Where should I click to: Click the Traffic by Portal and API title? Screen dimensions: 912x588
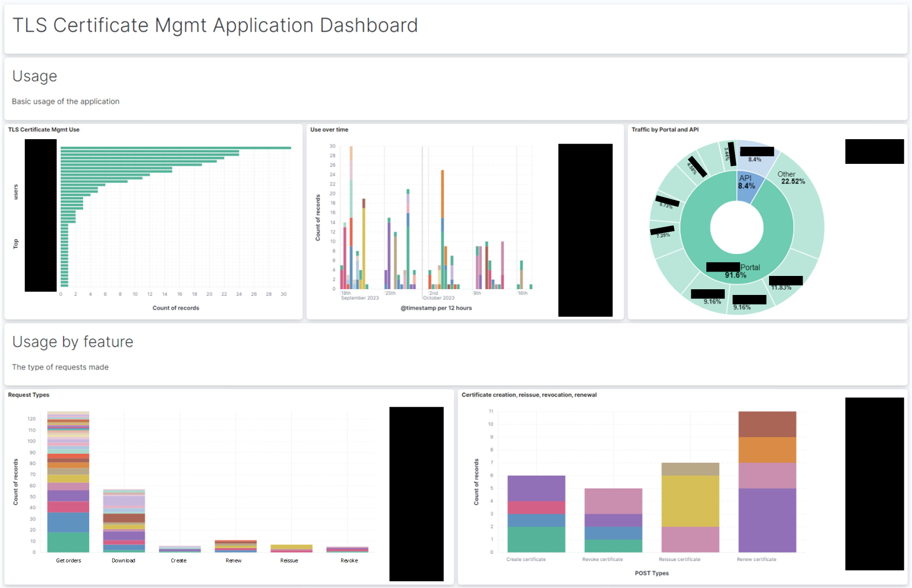[665, 129]
